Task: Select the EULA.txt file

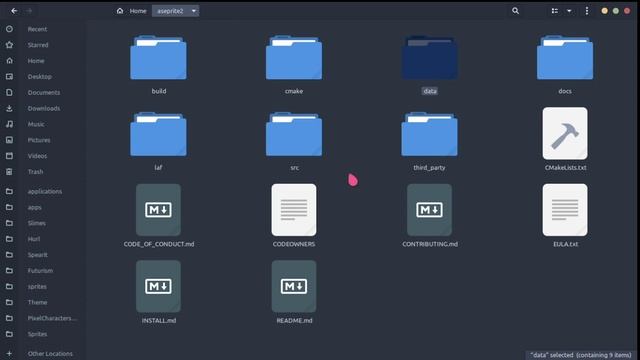Action: 565,210
